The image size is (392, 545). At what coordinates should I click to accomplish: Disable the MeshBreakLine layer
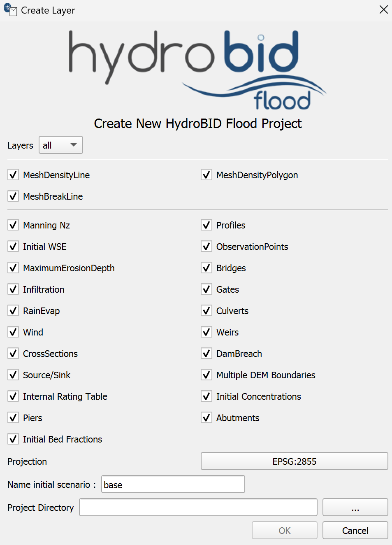tap(13, 196)
